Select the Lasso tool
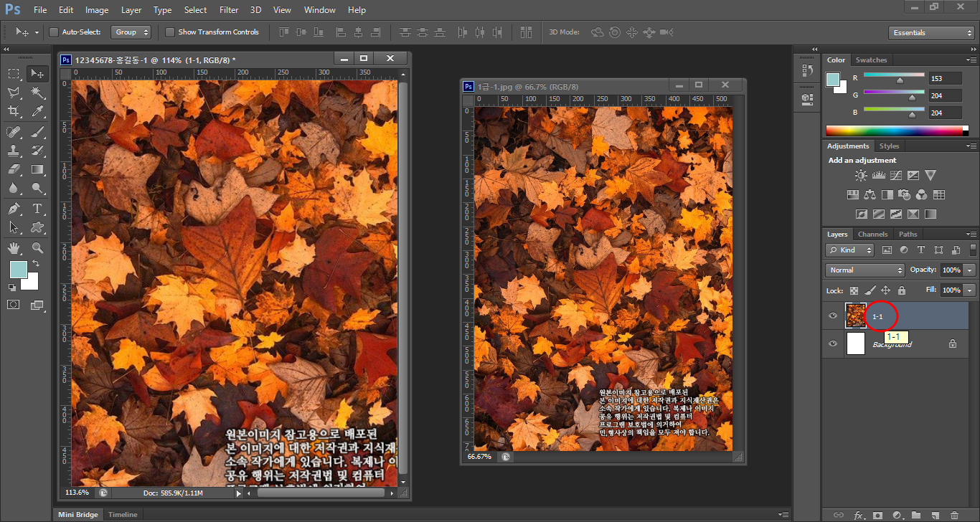Screen dimensions: 980x522 coord(14,92)
